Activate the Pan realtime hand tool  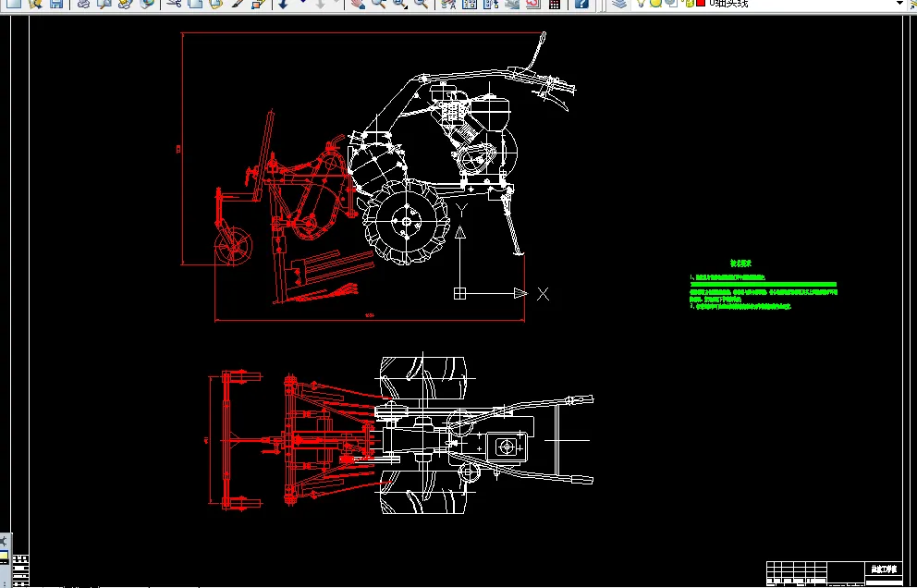(358, 4)
